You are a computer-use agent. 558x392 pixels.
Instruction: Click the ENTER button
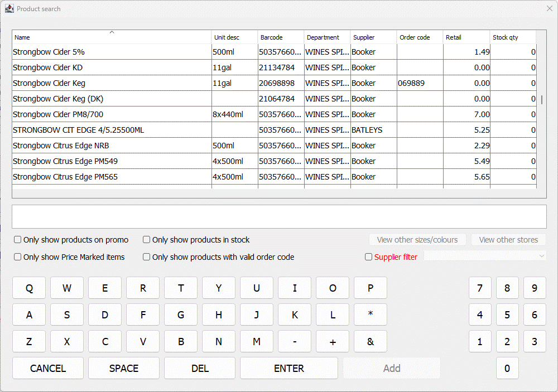289,368
